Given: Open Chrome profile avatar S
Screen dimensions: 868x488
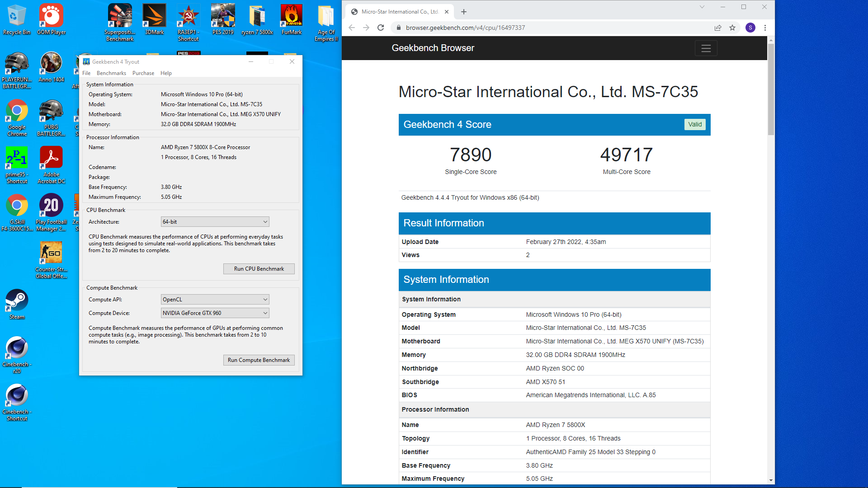Looking at the screenshot, I should pyautogui.click(x=750, y=28).
